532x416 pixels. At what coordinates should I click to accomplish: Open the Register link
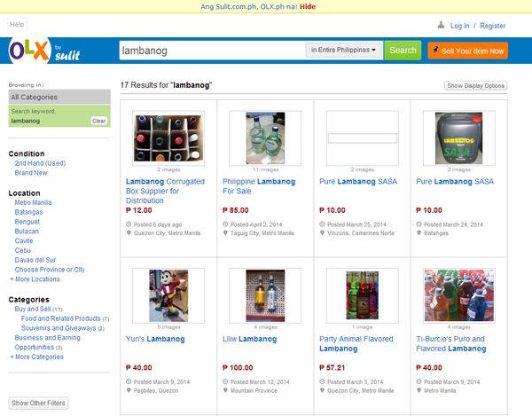tap(492, 26)
